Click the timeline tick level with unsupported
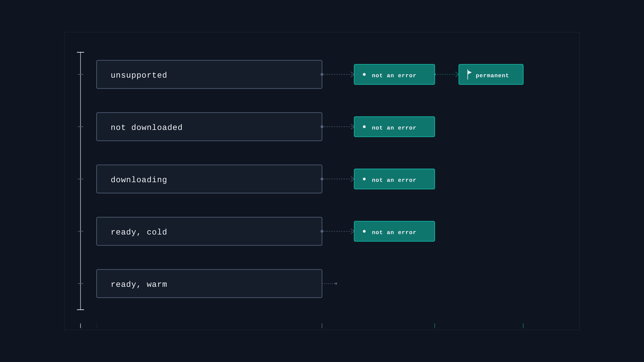Image resolution: width=644 pixels, height=362 pixels. (80, 75)
